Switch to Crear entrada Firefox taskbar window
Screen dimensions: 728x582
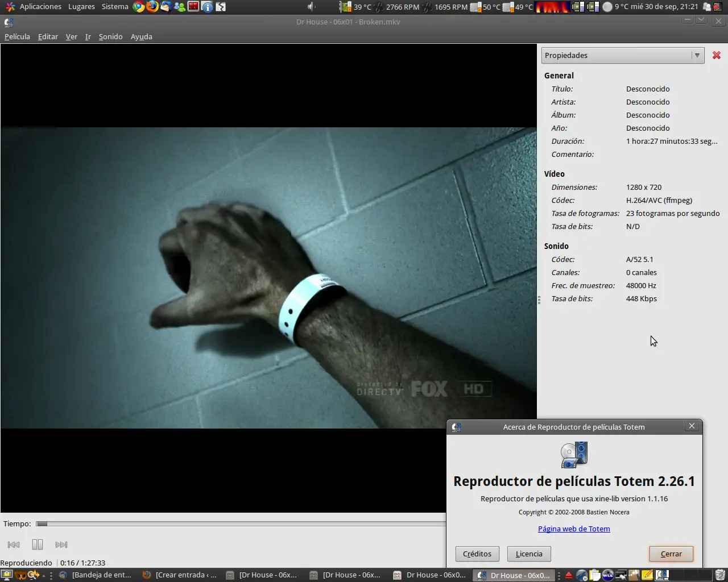point(180,575)
